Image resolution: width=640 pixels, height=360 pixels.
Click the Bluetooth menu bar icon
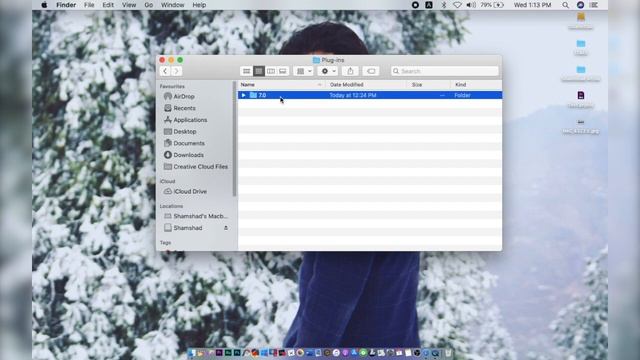point(444,5)
